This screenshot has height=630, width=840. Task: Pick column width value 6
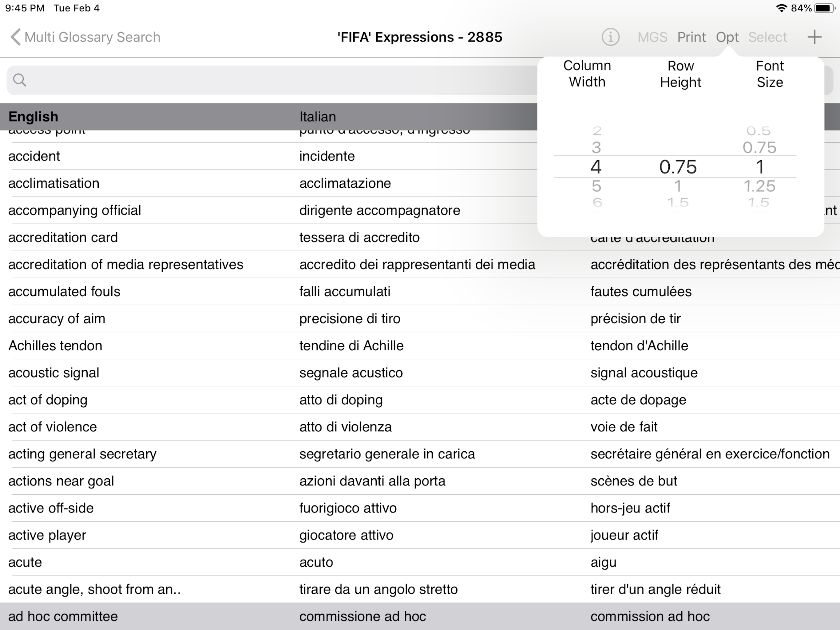click(x=597, y=202)
